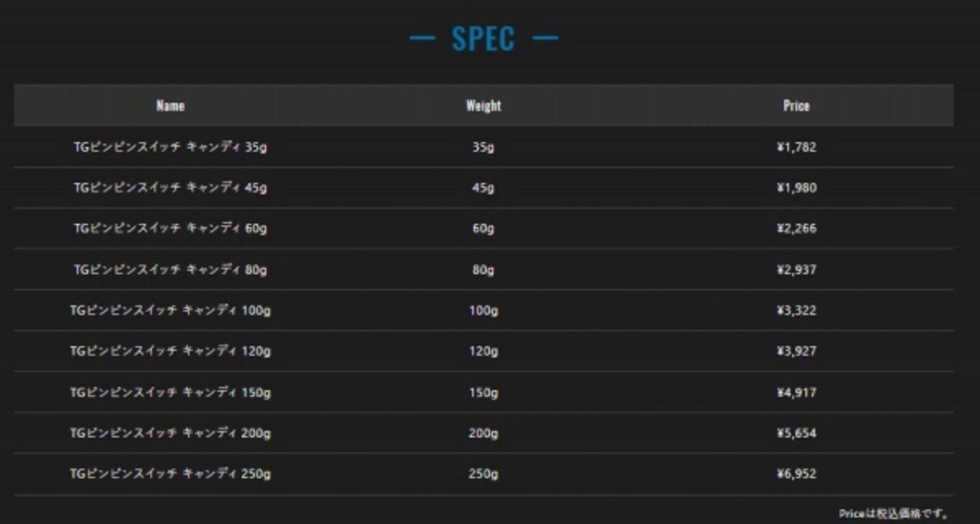
Task: Click the ¥6,952 price cell
Action: tap(796, 474)
